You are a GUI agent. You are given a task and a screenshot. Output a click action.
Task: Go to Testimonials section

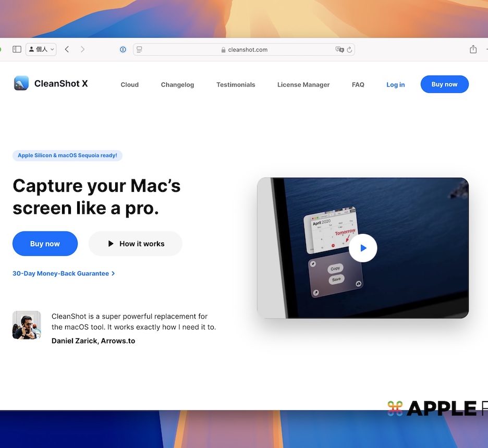tap(236, 84)
